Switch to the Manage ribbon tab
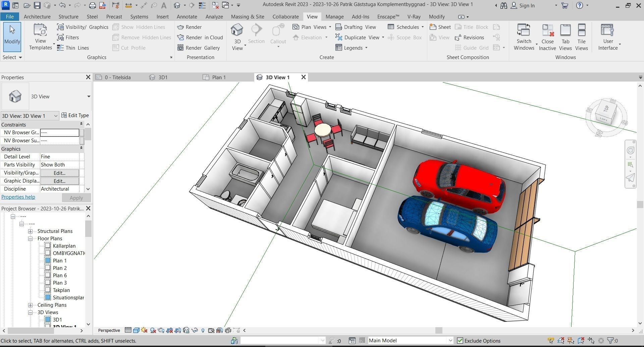This screenshot has width=644, height=347. pos(335,16)
